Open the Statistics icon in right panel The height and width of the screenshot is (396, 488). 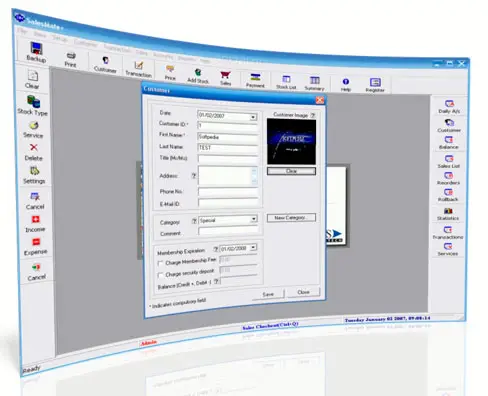(448, 211)
